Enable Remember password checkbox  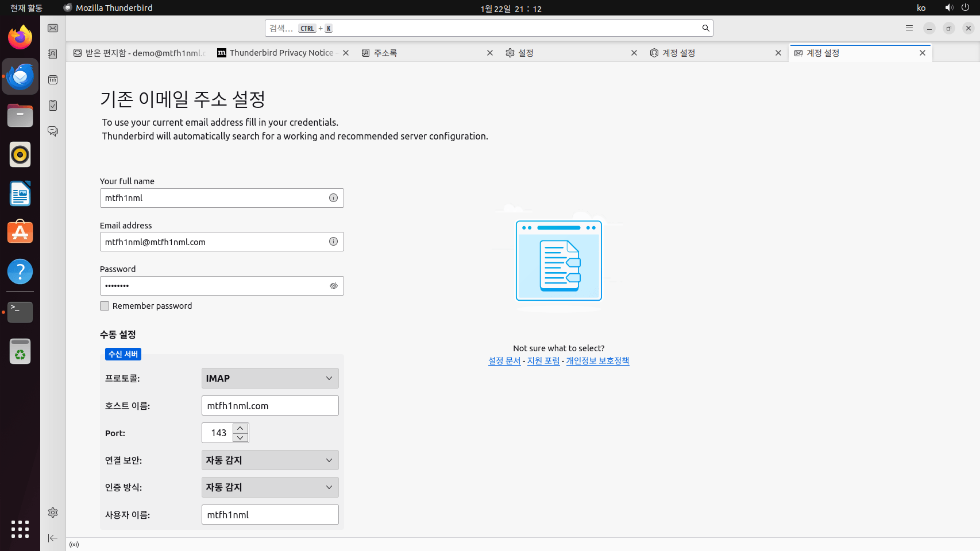click(105, 306)
